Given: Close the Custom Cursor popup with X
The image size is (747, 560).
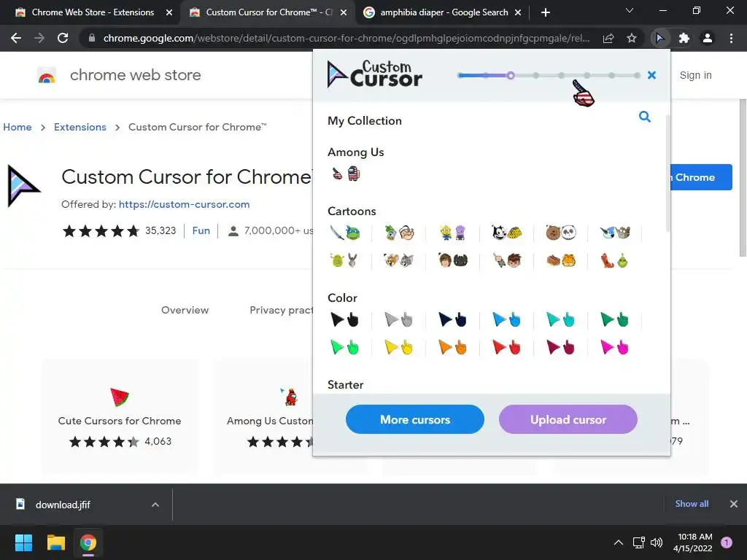Looking at the screenshot, I should (651, 75).
